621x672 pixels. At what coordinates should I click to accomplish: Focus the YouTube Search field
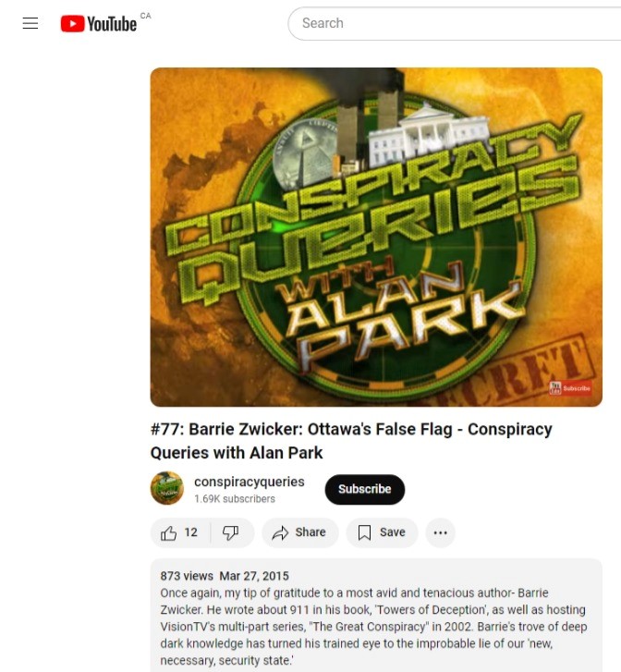[x=455, y=23]
